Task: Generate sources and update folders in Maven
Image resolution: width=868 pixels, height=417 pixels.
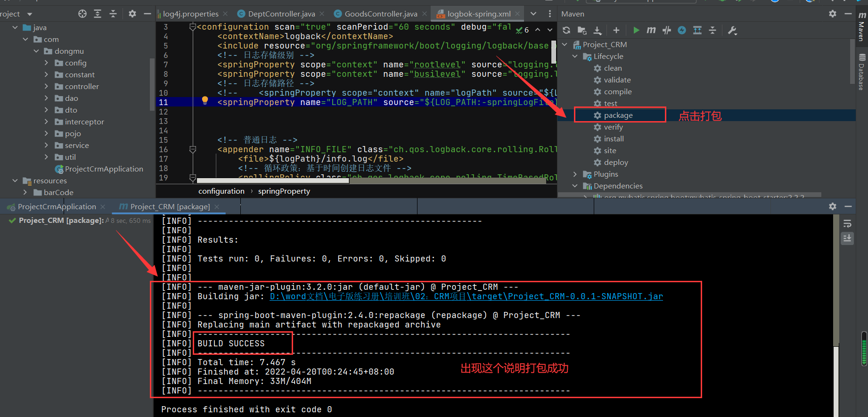Action: (582, 31)
